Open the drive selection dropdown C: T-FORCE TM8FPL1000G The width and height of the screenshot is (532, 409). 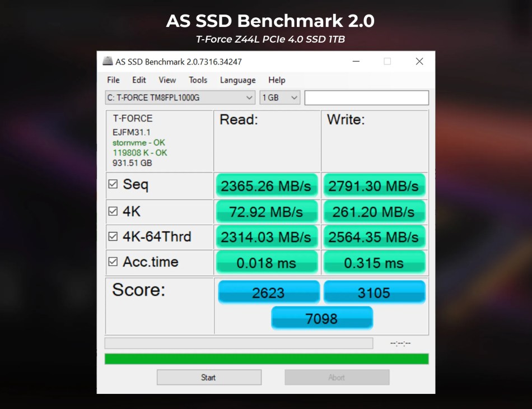coord(180,97)
